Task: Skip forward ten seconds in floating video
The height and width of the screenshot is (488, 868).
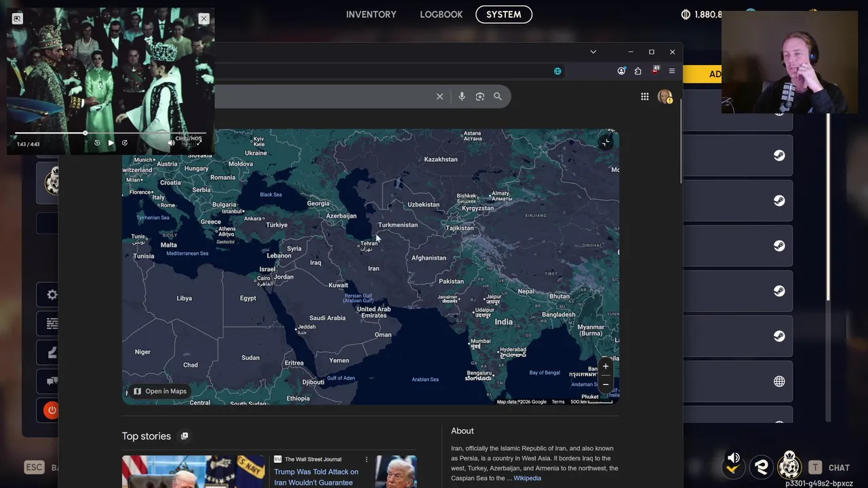Action: pos(125,143)
